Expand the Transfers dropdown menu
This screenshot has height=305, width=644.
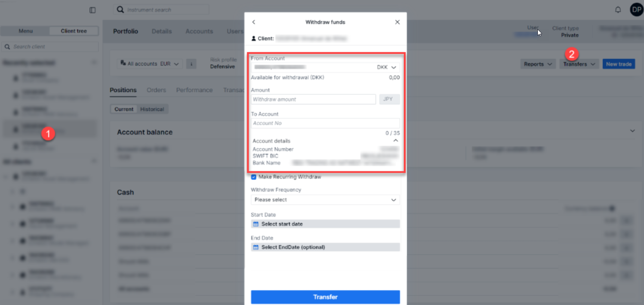coord(579,64)
